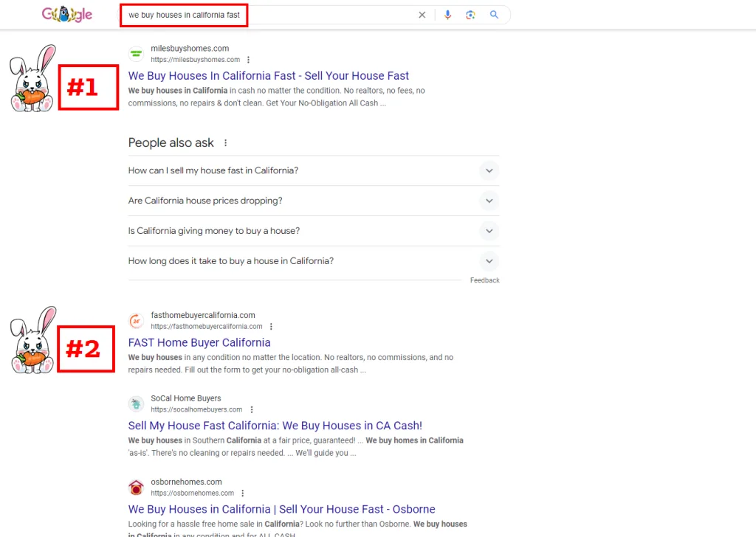Open options menu beside socalhomebuyers.com URL

tap(251, 409)
